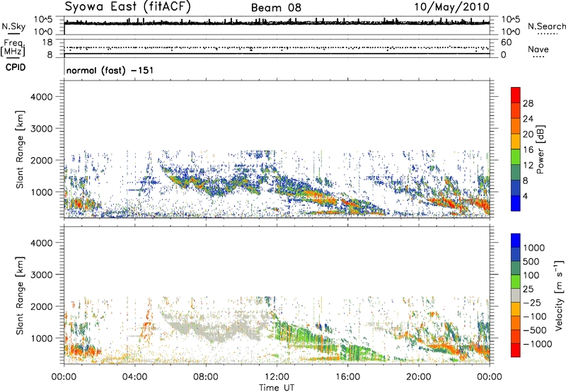Click the date '10/May/2010'
Image resolution: width=566 pixels, height=392 pixels.
click(451, 7)
